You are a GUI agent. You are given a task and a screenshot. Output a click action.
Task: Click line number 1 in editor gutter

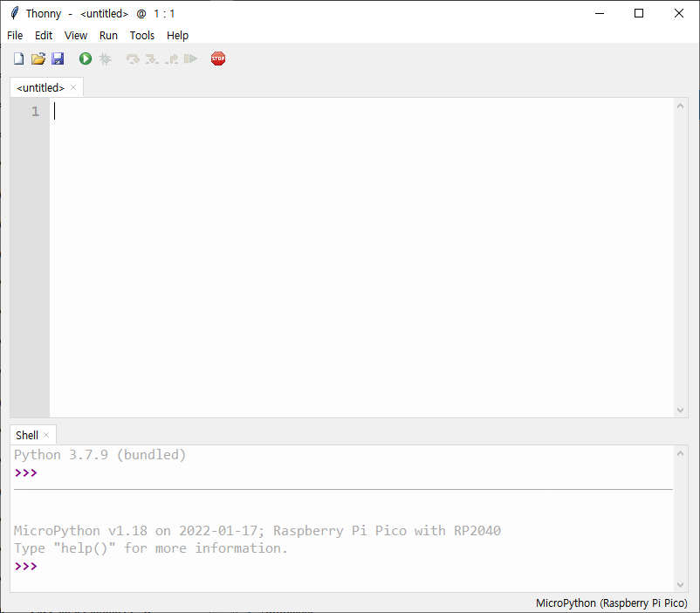tap(35, 111)
